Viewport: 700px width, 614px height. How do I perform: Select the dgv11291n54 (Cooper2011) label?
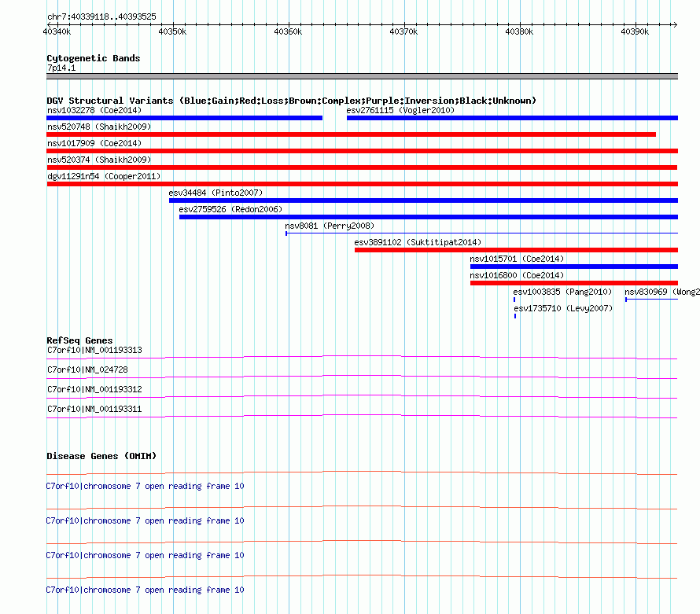coord(104,176)
